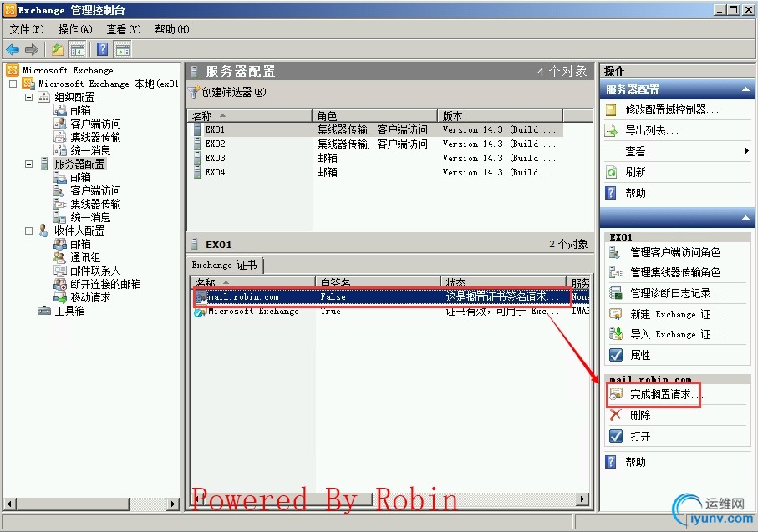The width and height of the screenshot is (758, 532).
Task: Switch to the Exchange 证书 tab
Action: pos(224,265)
